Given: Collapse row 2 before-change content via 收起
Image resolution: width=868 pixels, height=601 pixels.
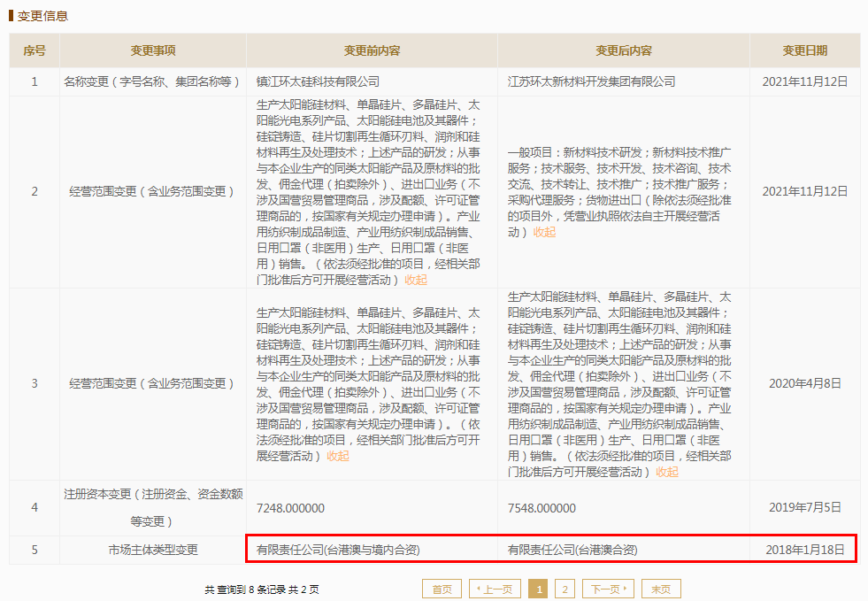Looking at the screenshot, I should [416, 280].
